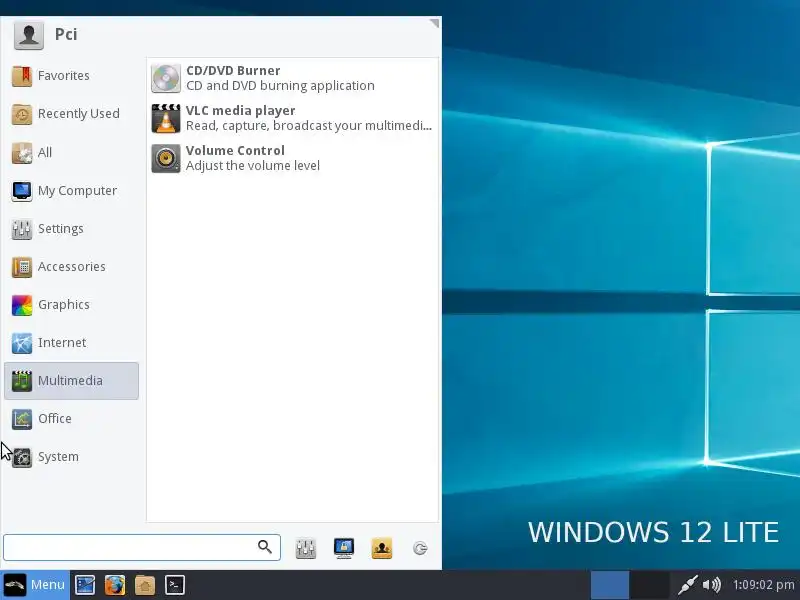The width and height of the screenshot is (800, 600).
Task: Select the My Computer category
Action: click(71, 190)
